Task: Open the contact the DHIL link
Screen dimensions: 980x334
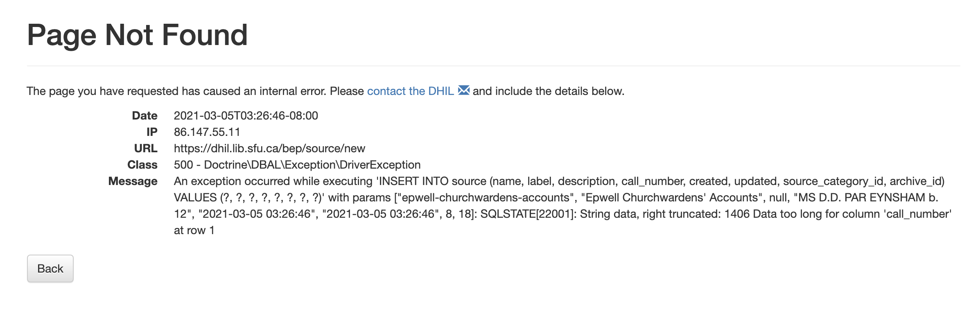Action: pyautogui.click(x=410, y=91)
